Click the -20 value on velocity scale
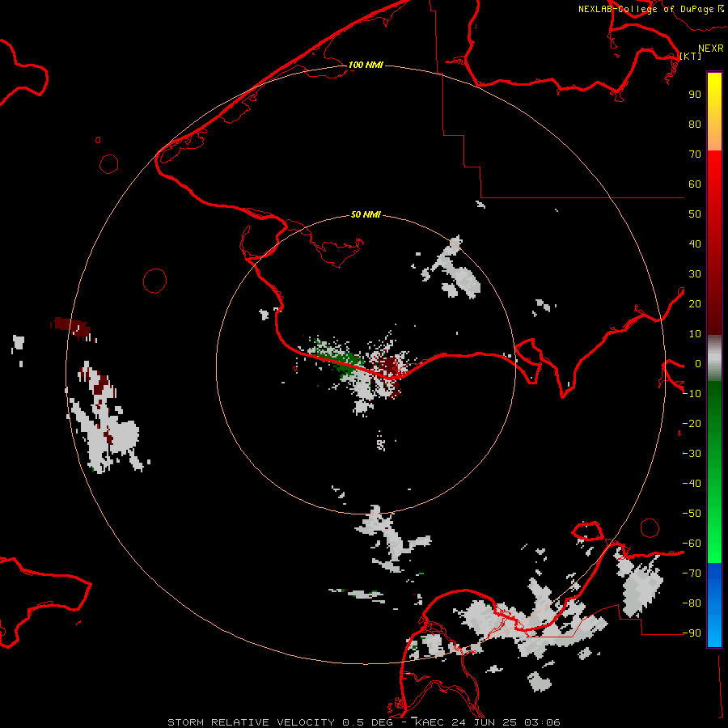 [692, 423]
